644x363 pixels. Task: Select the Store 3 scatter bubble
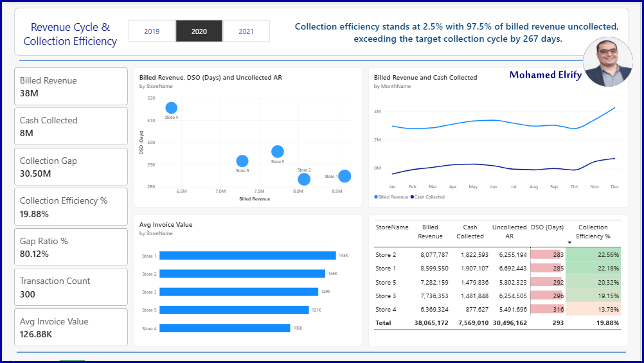coord(278,152)
